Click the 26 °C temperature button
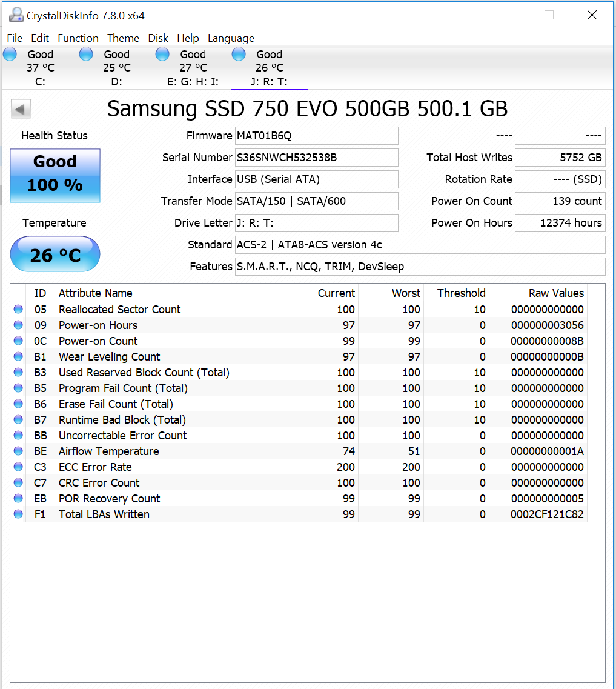Screen dimensions: 616x689 pyautogui.click(x=55, y=254)
